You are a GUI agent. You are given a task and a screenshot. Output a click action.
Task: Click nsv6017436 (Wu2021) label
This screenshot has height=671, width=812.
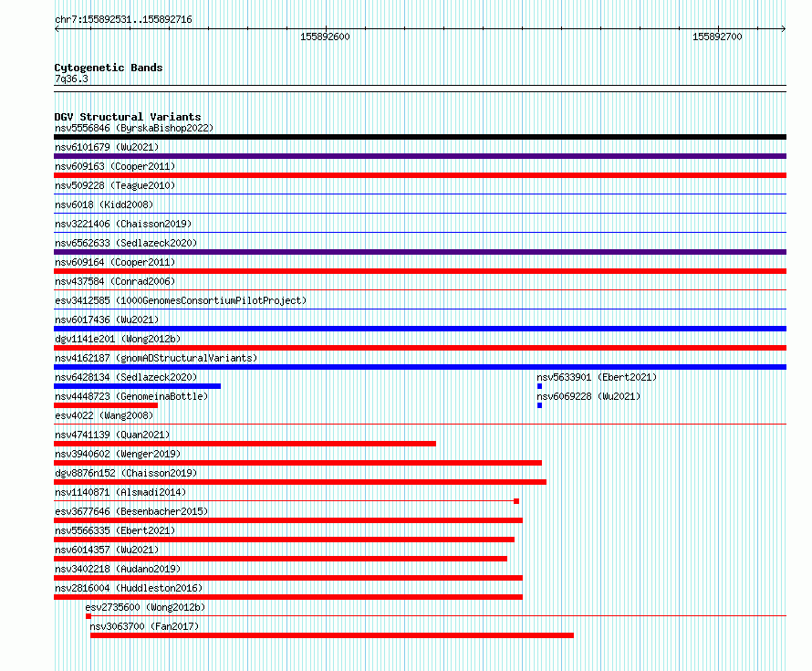click(107, 320)
